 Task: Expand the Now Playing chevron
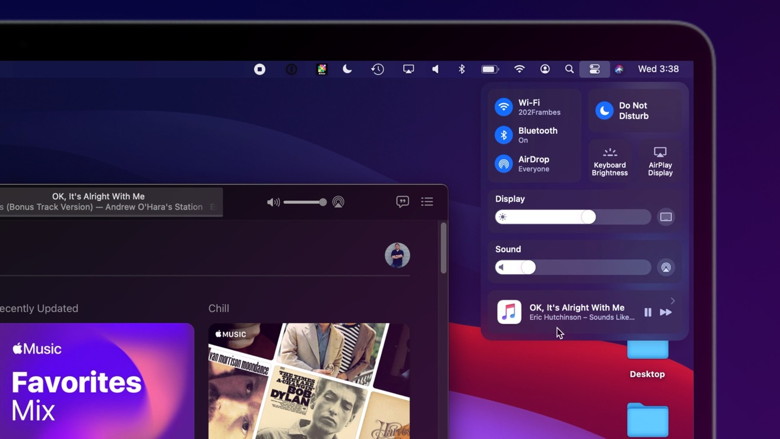673,300
